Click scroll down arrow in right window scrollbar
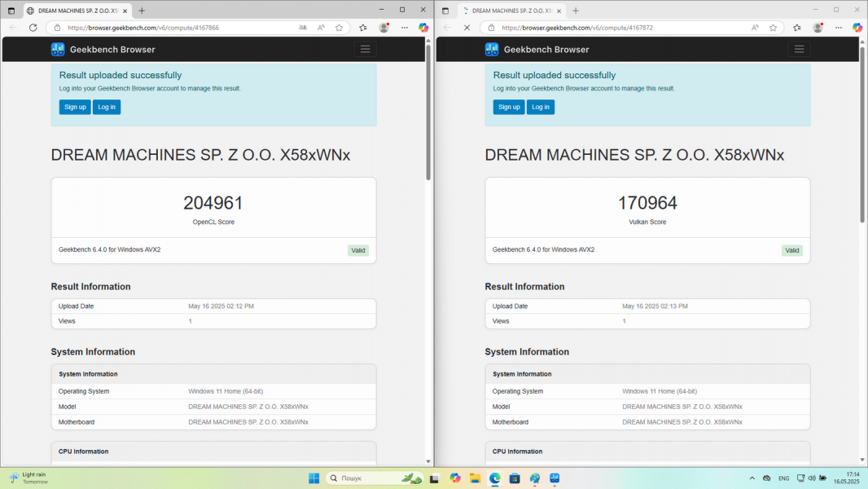This screenshot has width=868, height=489. pos(862,460)
